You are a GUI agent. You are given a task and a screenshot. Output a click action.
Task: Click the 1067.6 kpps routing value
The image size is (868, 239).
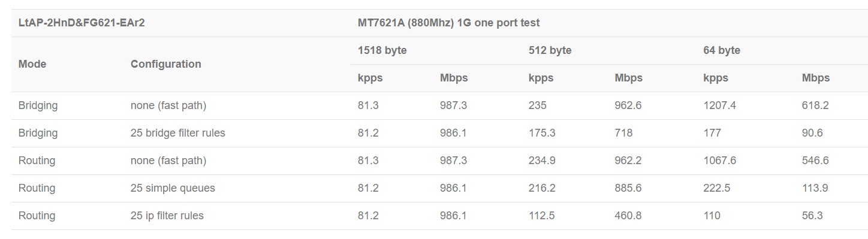click(x=719, y=161)
